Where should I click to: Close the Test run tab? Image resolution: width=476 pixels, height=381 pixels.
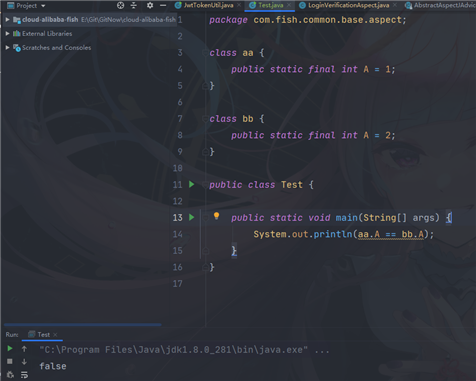55,335
